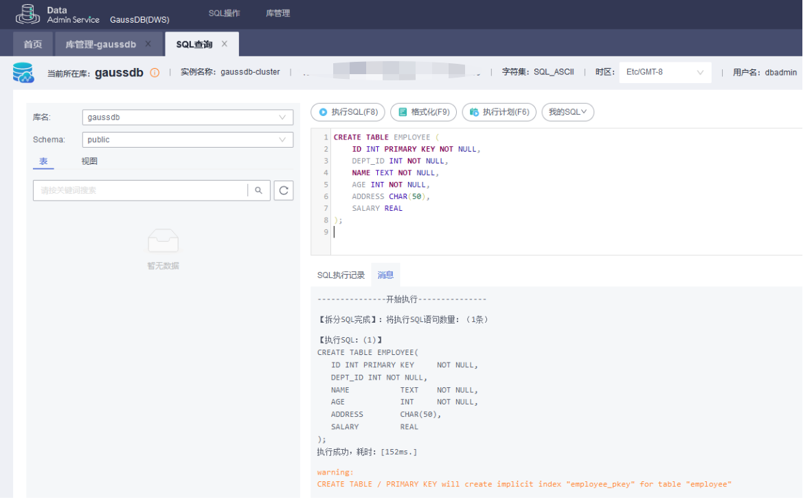The height and width of the screenshot is (504, 812).
Task: Close the 库管理-gaussdb tab
Action: pos(150,45)
